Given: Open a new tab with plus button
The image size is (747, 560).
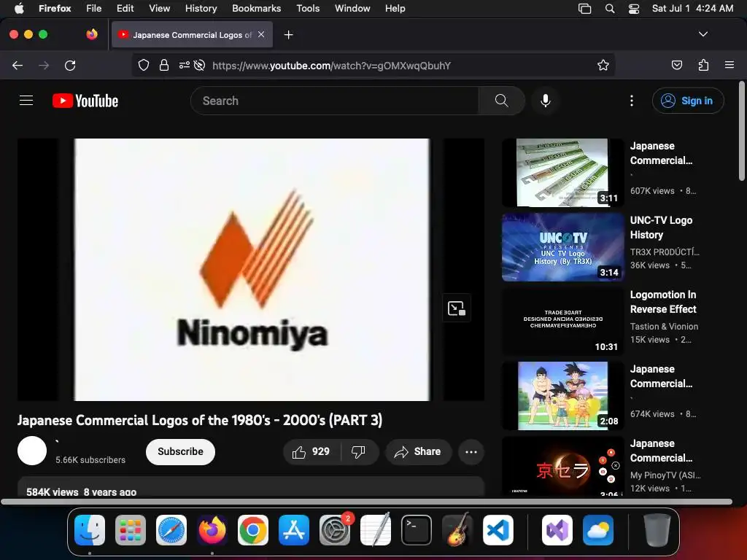Looking at the screenshot, I should 288,35.
